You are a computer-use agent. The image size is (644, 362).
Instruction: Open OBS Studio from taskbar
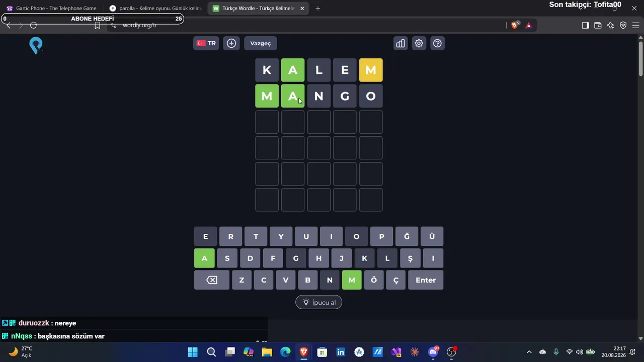click(452, 352)
